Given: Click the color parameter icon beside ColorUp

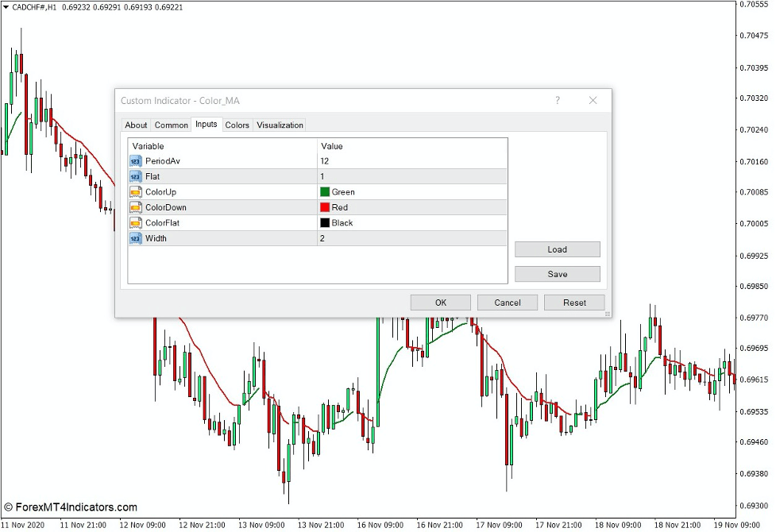Looking at the screenshot, I should pyautogui.click(x=134, y=191).
